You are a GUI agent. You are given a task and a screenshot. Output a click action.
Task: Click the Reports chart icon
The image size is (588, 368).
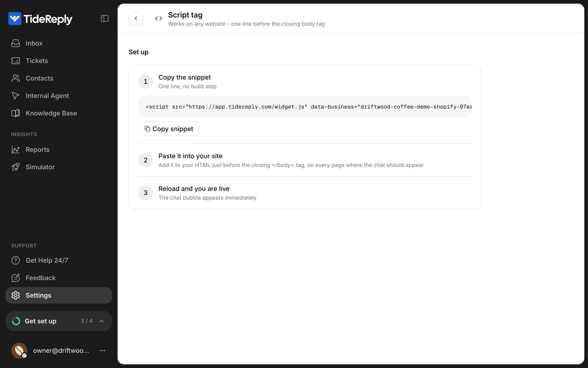[16, 149]
